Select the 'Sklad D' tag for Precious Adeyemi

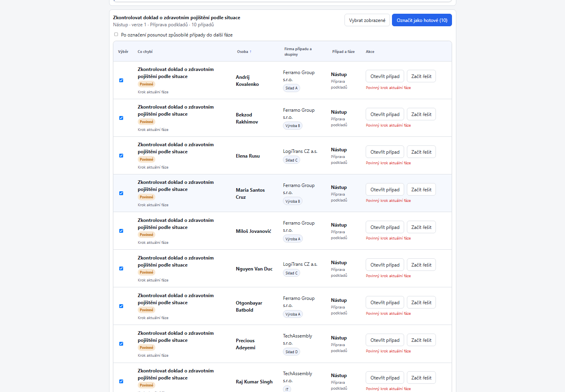click(292, 352)
